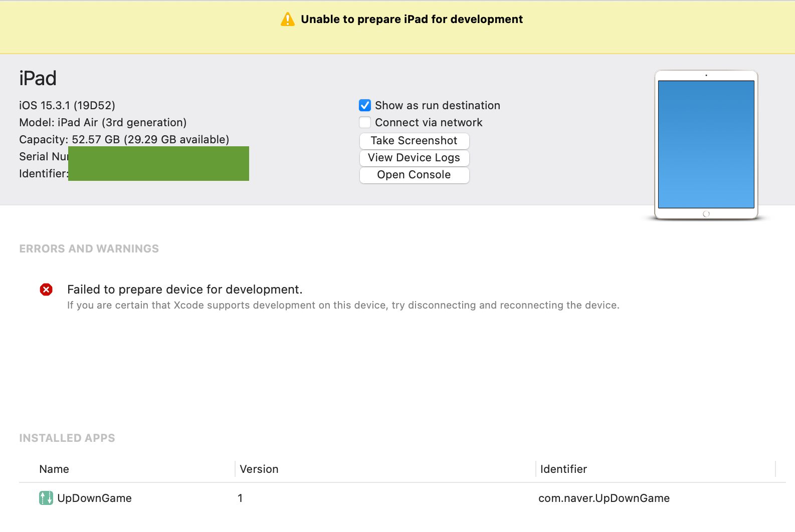The height and width of the screenshot is (532, 795).
Task: Click the device Identifier label
Action: click(x=44, y=173)
